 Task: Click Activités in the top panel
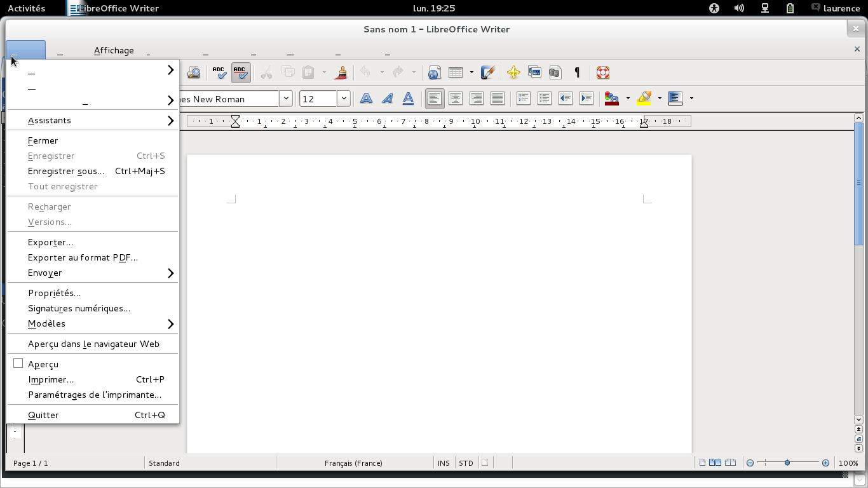[26, 8]
